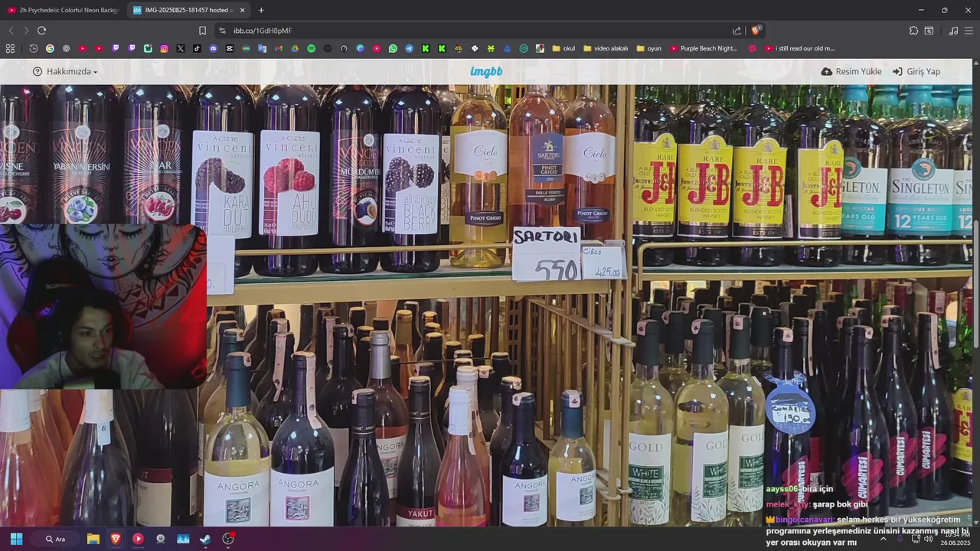Reload the current page

pos(41,31)
